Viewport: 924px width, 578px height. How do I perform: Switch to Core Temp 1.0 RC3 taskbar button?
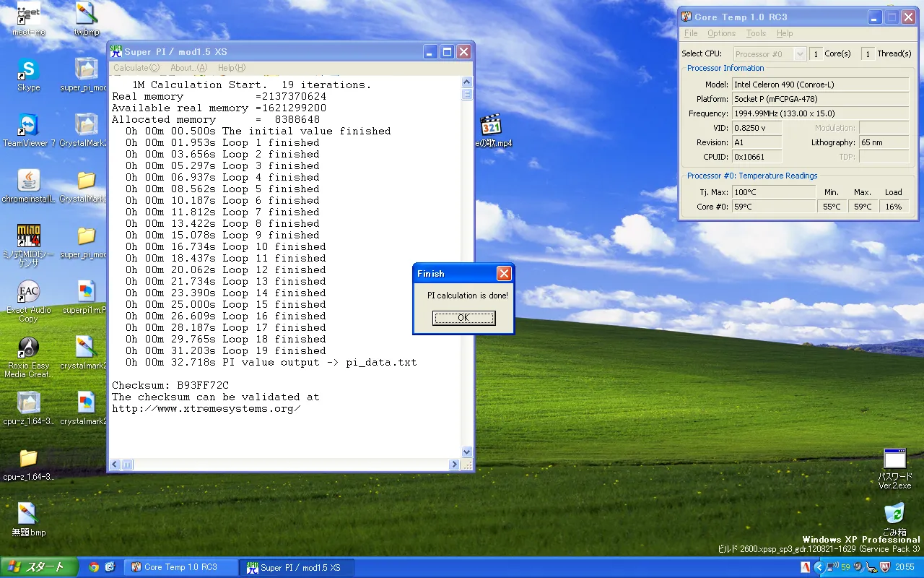[180, 567]
